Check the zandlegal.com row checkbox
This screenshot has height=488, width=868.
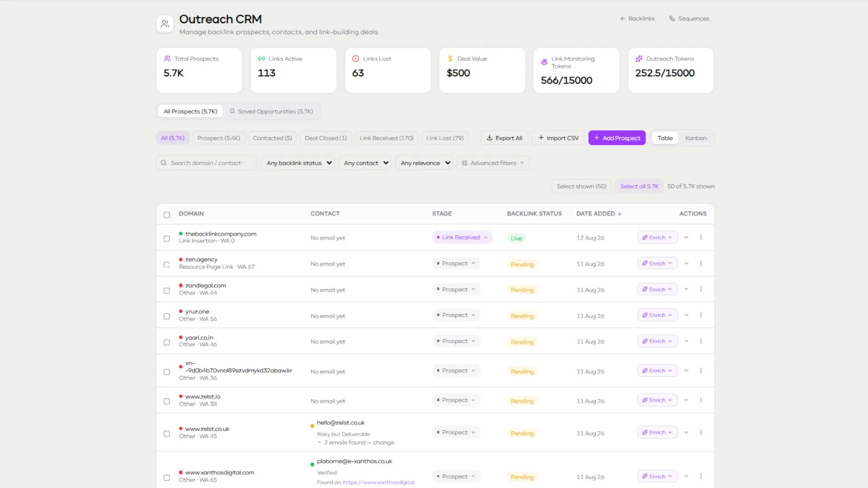click(x=167, y=291)
